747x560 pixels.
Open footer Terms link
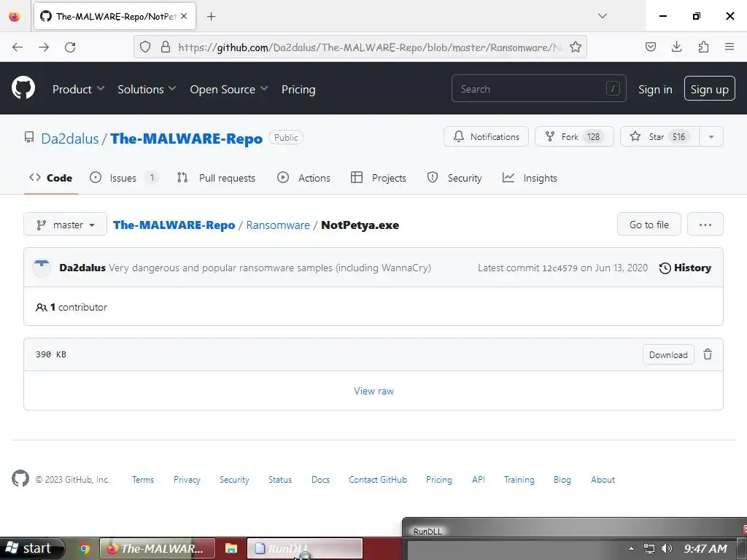(143, 480)
